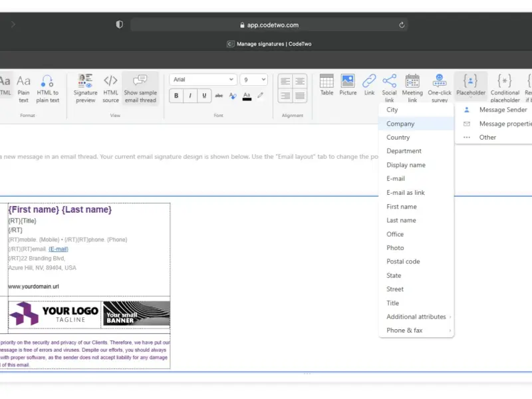Select Company from placeholder list
This screenshot has width=532, height=399.
point(400,124)
